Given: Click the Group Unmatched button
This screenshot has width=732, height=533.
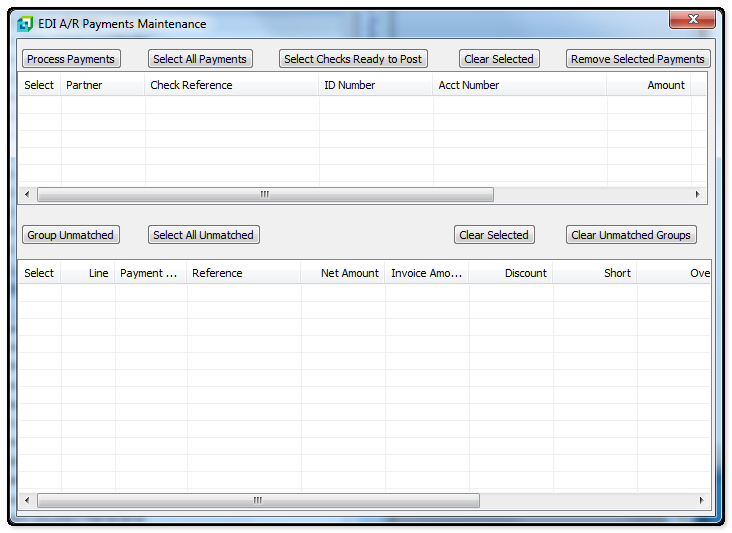Looking at the screenshot, I should coord(70,235).
